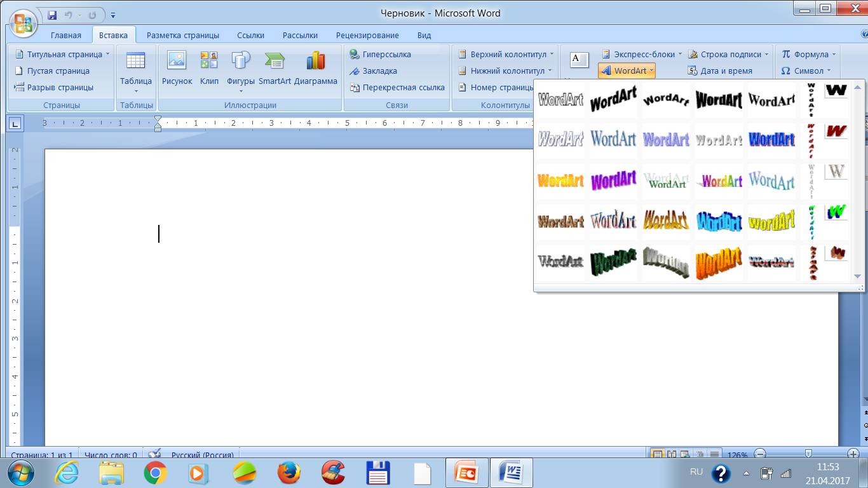Add a Гиперссылка hyperlink
This screenshot has width=868, height=488.
381,55
